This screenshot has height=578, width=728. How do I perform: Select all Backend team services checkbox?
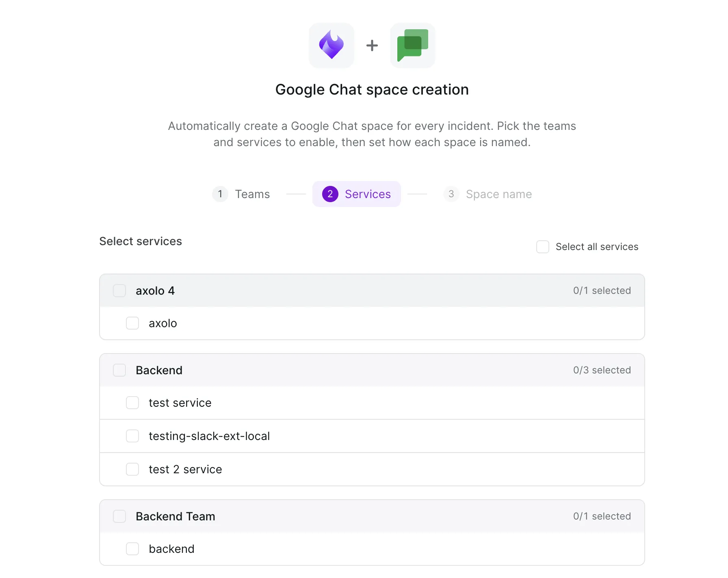point(119,370)
